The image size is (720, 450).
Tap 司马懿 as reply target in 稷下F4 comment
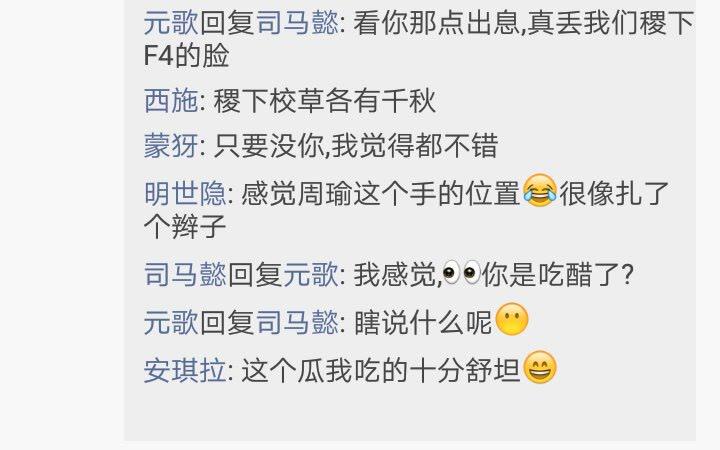[x=297, y=22]
